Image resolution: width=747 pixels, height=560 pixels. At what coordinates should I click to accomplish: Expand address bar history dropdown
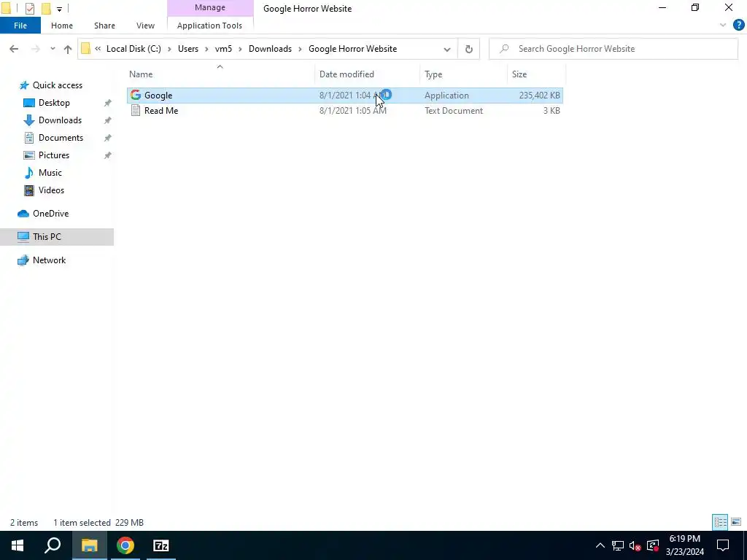click(x=447, y=49)
